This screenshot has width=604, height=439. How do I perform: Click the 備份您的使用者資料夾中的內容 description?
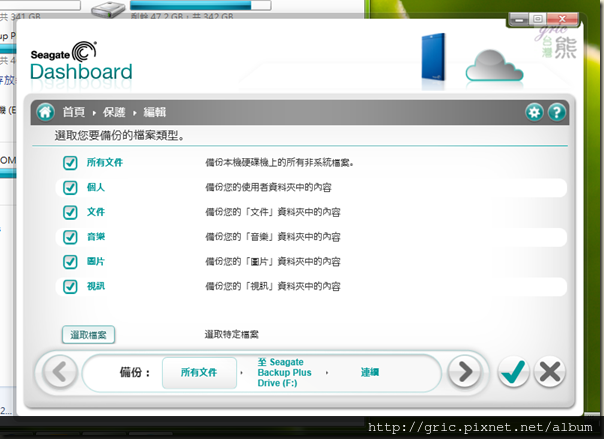tap(268, 188)
